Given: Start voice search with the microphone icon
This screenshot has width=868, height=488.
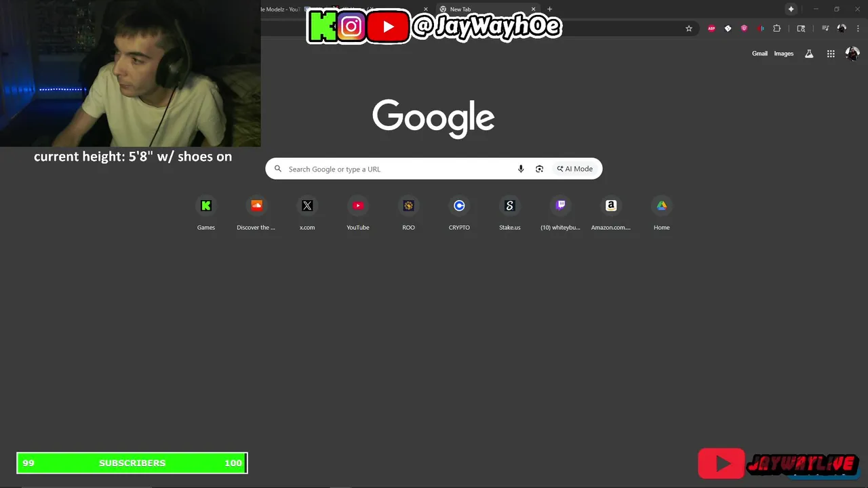Looking at the screenshot, I should (521, 169).
